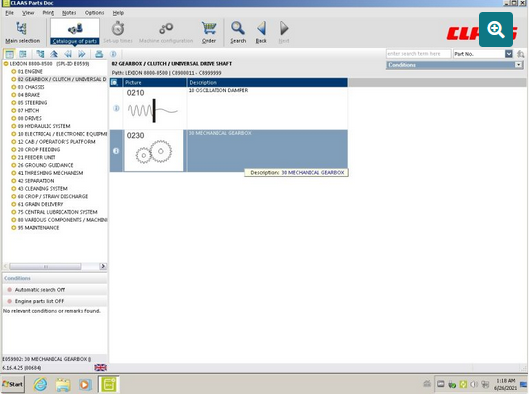Image resolution: width=529 pixels, height=394 pixels.
Task: Expand 41 THRESHING MECHANISM tree node
Action: point(13,173)
